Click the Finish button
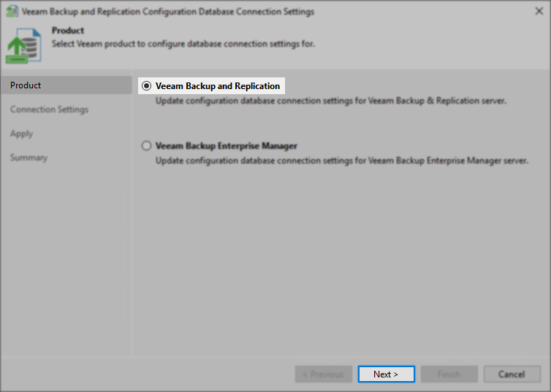The height and width of the screenshot is (392, 551). [449, 374]
